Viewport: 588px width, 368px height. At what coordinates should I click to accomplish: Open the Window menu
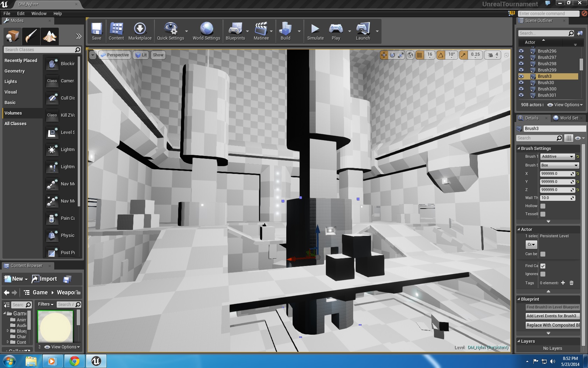(x=39, y=13)
